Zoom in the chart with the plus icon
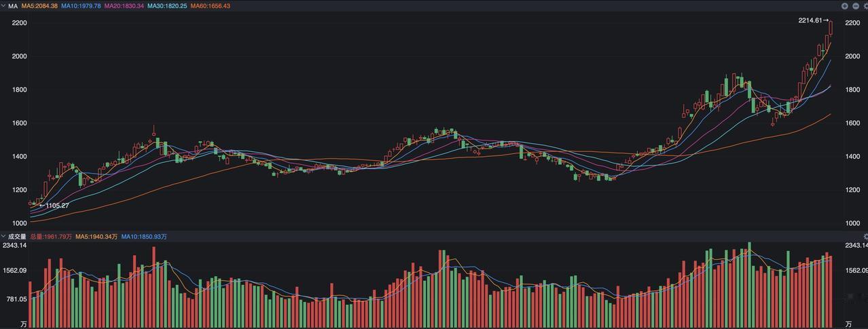This screenshot has height=329, width=868. pos(845,6)
